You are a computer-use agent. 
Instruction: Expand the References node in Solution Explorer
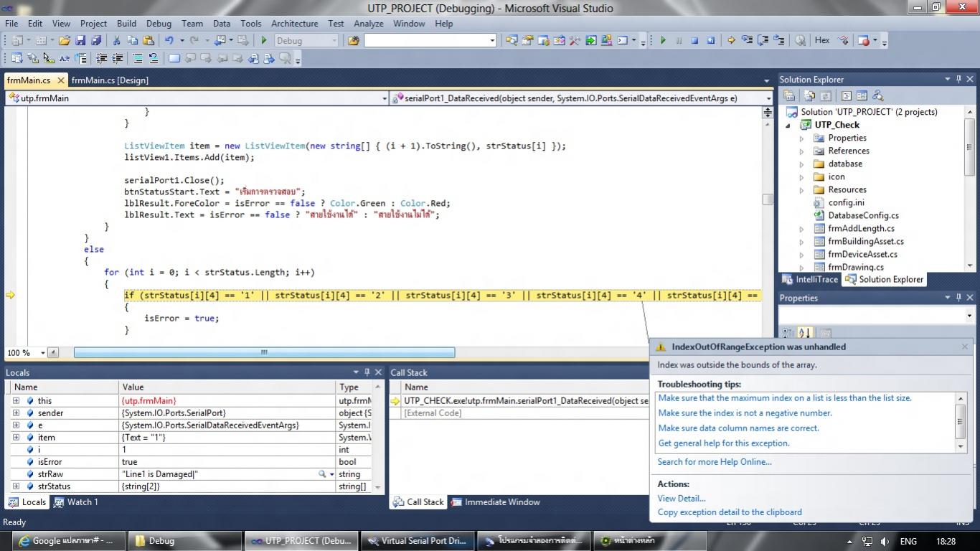802,151
